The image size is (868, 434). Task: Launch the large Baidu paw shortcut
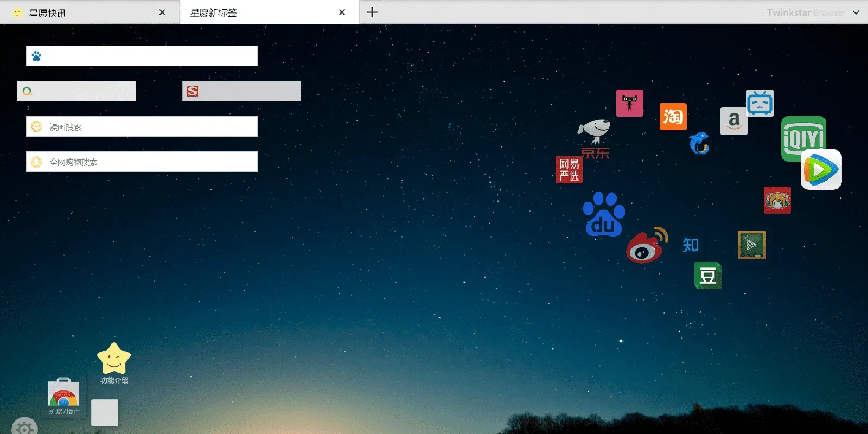604,214
